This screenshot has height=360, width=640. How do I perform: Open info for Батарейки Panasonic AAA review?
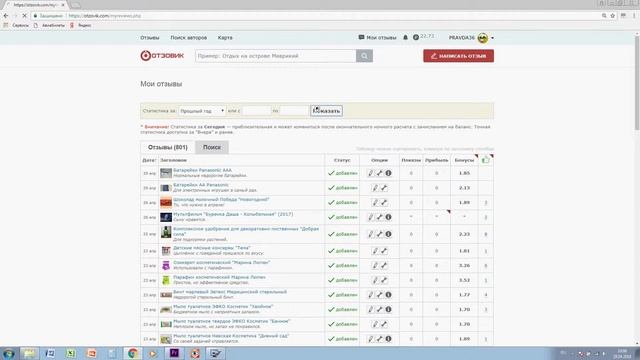click(389, 173)
